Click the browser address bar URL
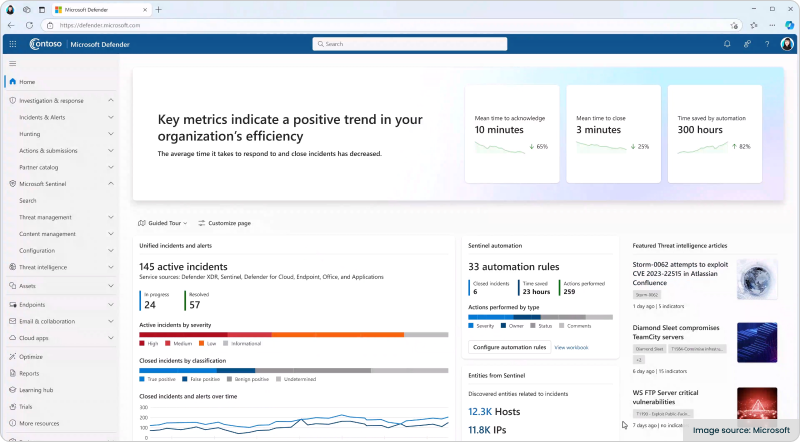This screenshot has width=800, height=442. tap(100, 25)
